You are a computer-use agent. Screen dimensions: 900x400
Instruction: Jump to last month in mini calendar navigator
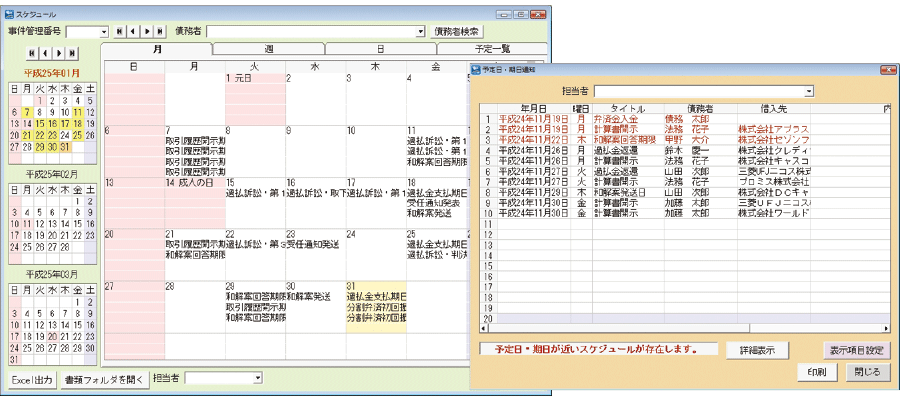[72, 52]
